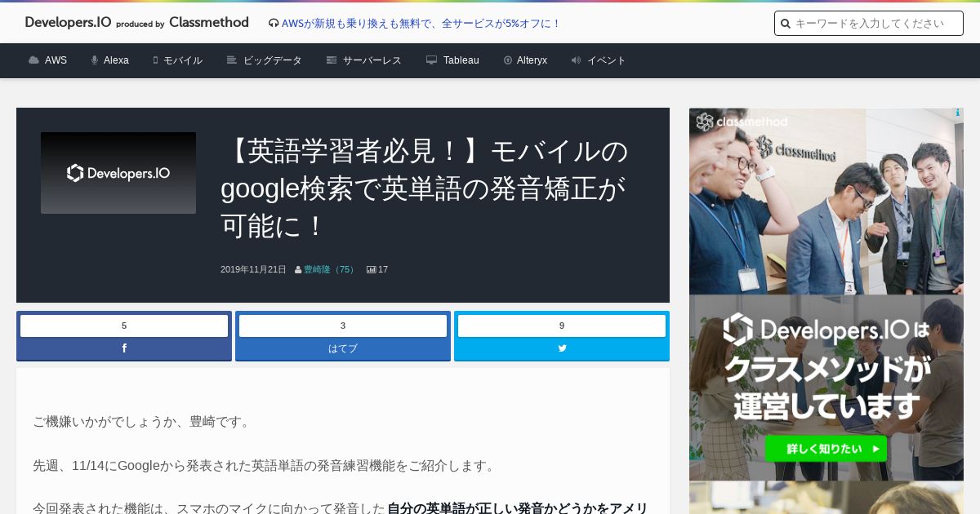Bookmark with the はてブ button
The width and height of the screenshot is (980, 514).
(343, 348)
